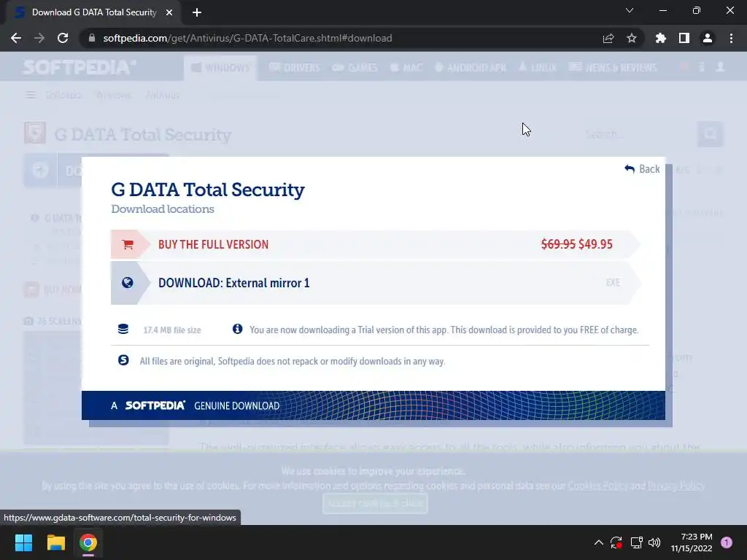Click the site lock icon in address bar
Image resolution: width=747 pixels, height=560 pixels.
click(x=92, y=38)
